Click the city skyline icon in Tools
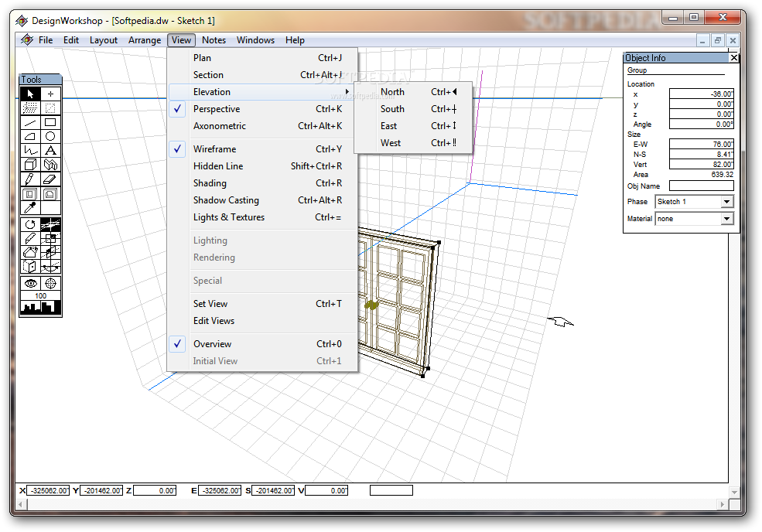This screenshot has height=532, width=762. [x=41, y=307]
